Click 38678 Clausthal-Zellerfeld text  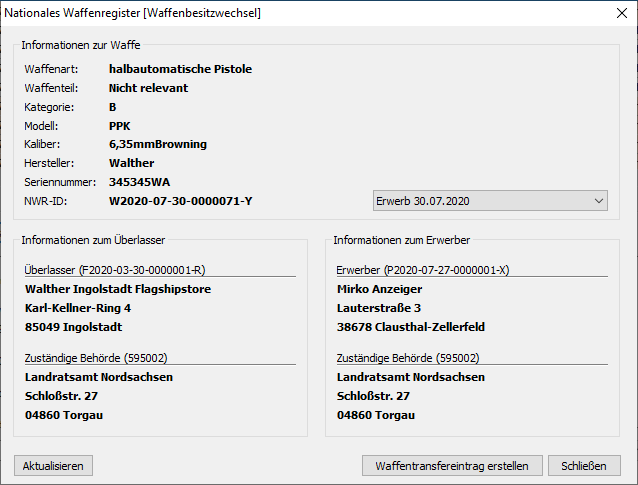coord(409,327)
